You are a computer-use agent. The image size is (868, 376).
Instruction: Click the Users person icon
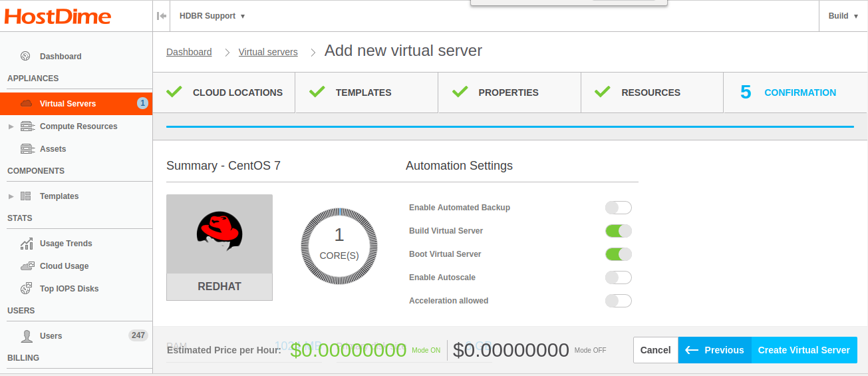pos(27,335)
